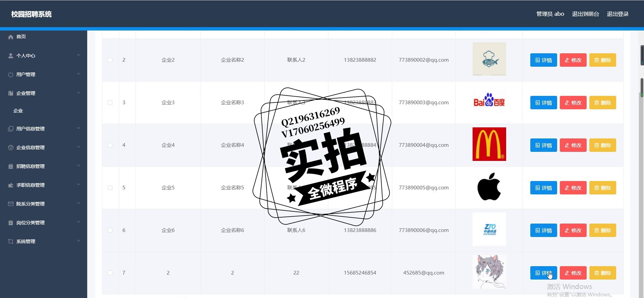This screenshot has height=298, width=644.
Task: Expand the 用户管理 menu chevron
Action: point(78,74)
